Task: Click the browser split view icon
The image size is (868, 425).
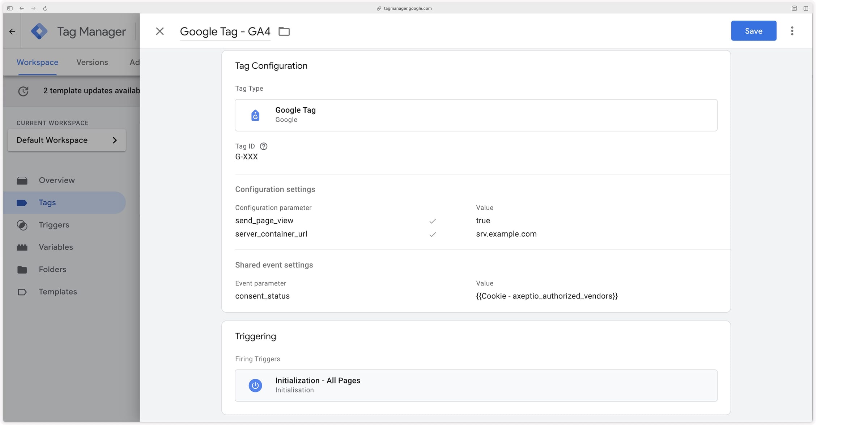Action: pos(806,8)
